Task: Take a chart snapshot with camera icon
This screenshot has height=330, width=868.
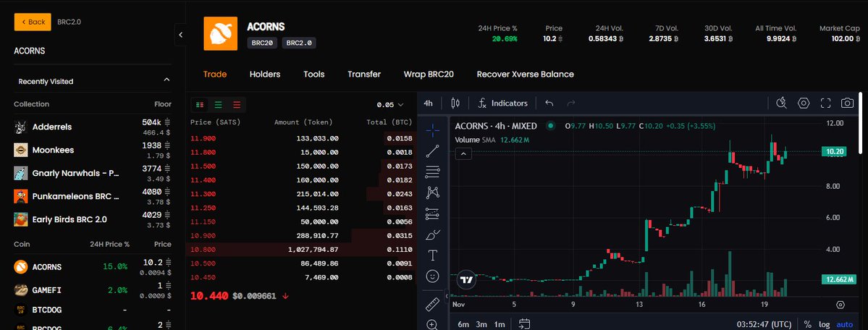Action: [847, 103]
